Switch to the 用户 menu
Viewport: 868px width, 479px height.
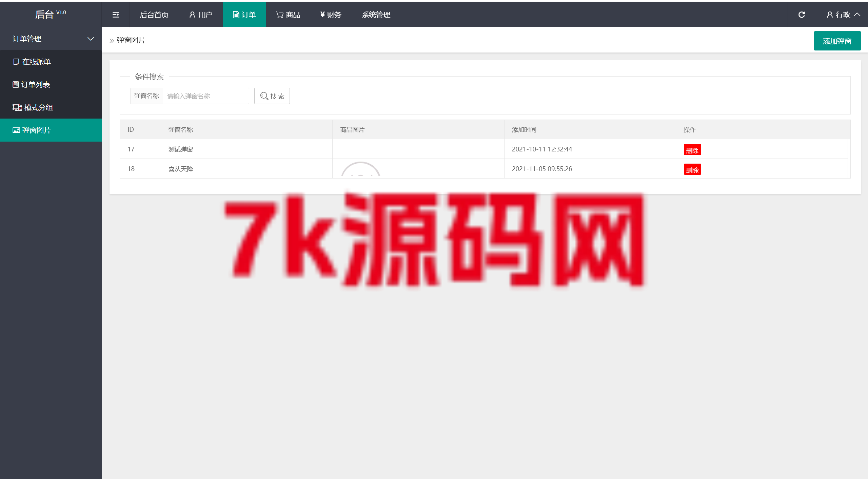[201, 15]
